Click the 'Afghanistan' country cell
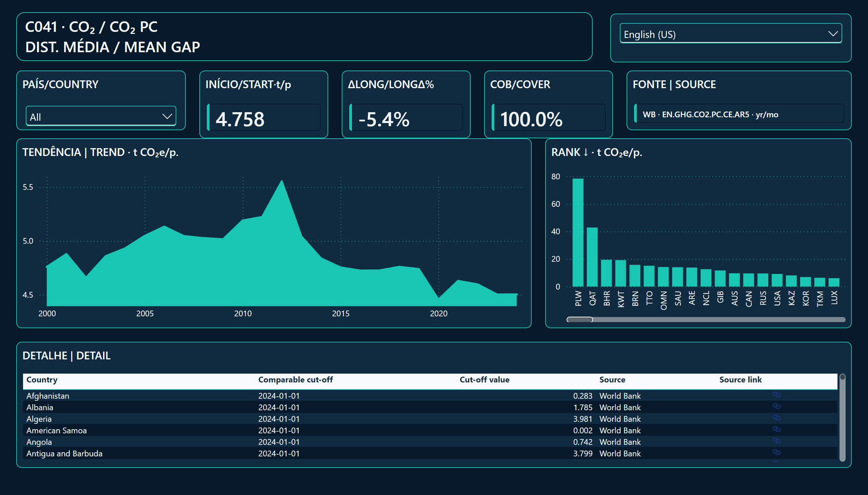The width and height of the screenshot is (868, 495). [48, 396]
